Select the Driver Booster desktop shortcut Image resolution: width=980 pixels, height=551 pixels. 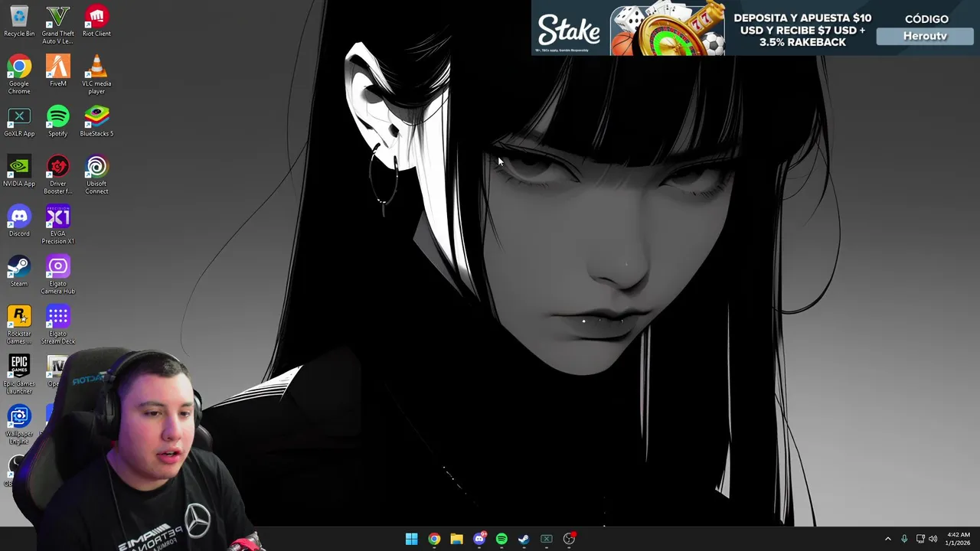pos(58,175)
